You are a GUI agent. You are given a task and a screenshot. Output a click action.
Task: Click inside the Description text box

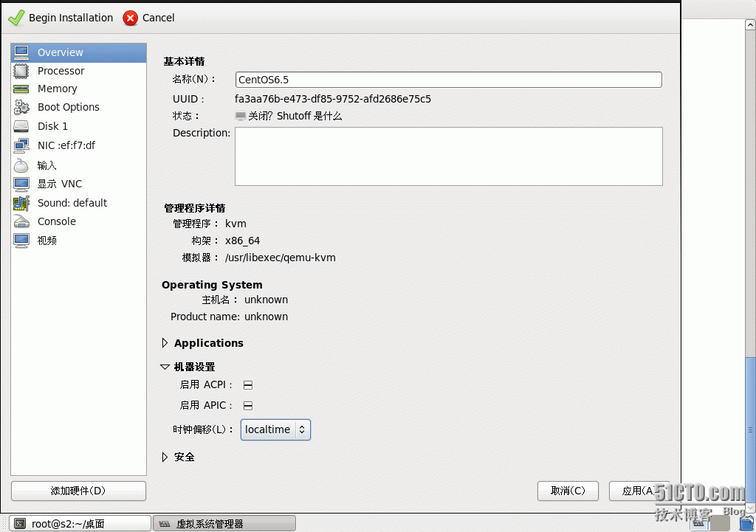[x=448, y=156]
